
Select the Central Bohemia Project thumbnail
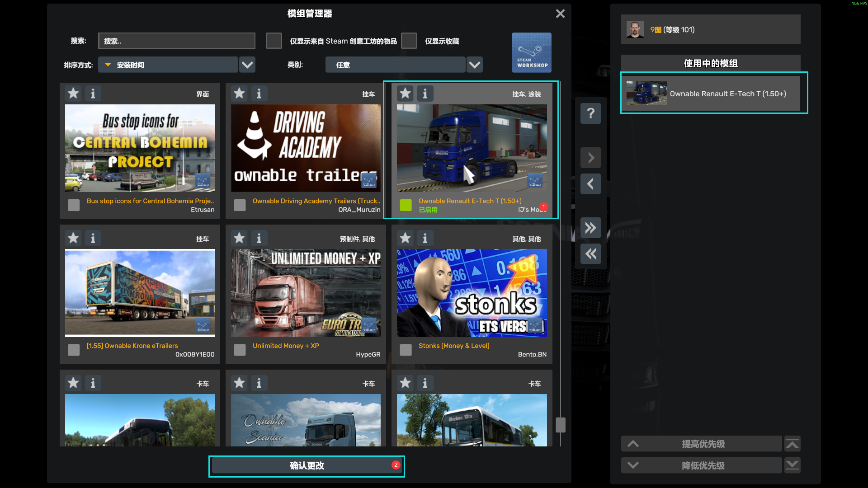140,148
